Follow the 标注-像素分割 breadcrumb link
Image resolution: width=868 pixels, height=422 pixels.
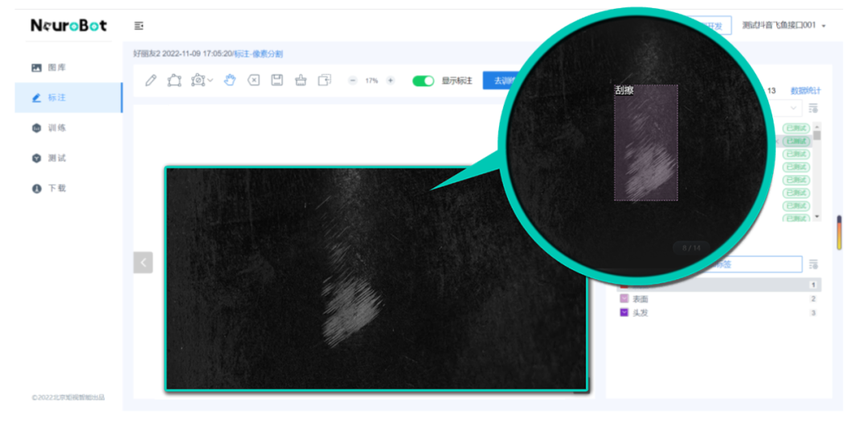point(259,55)
